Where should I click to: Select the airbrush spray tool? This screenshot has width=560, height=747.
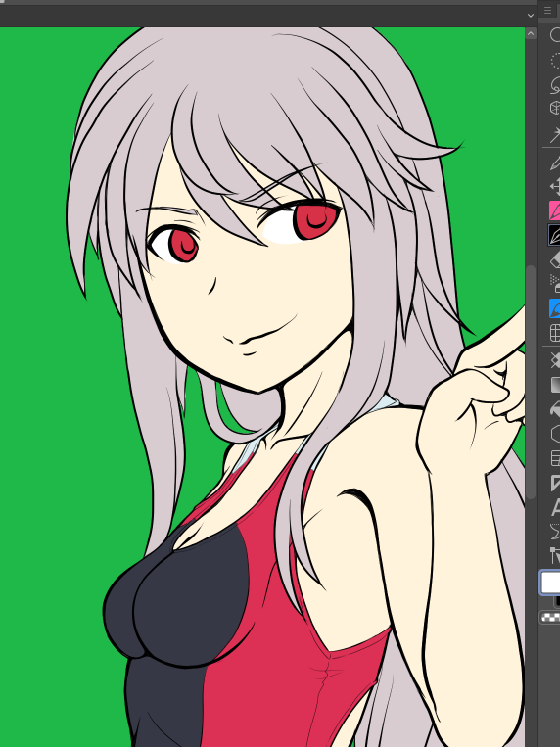click(x=555, y=284)
